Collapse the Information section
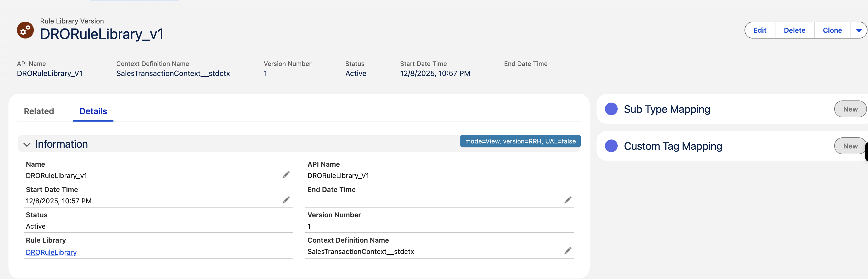The height and width of the screenshot is (279, 868). [x=27, y=145]
